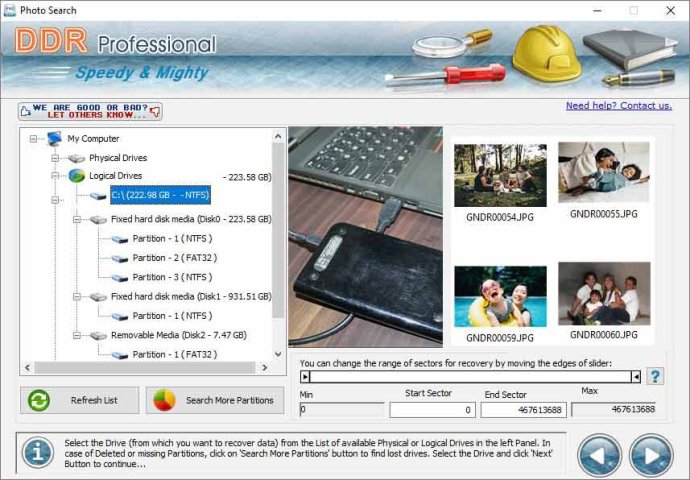Click the pie chart icon on Search More Partitions
Screen dimensions: 690x480
click(x=164, y=400)
